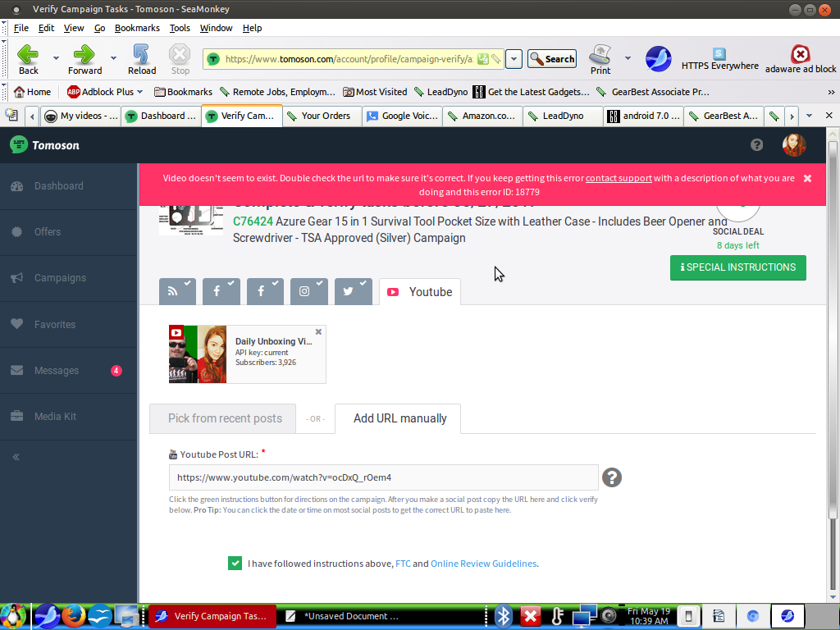Select the Twitter task tab
Image resolution: width=840 pixels, height=630 pixels.
pyautogui.click(x=353, y=291)
